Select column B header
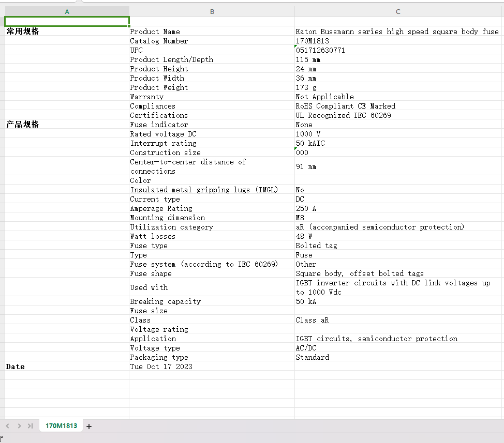The height and width of the screenshot is (443, 504). tap(212, 11)
